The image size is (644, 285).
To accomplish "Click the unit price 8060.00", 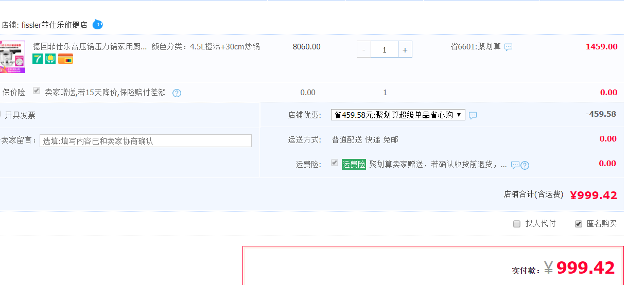I will [x=306, y=47].
